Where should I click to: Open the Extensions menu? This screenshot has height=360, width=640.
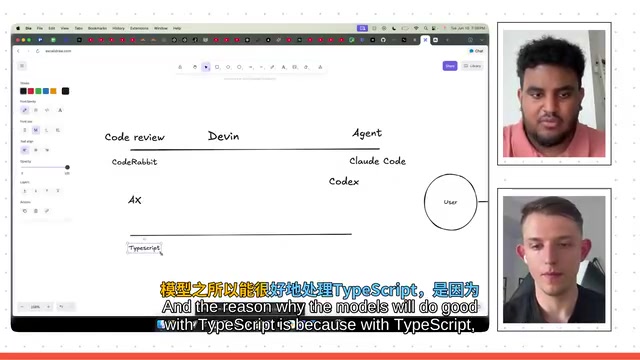coord(139,28)
